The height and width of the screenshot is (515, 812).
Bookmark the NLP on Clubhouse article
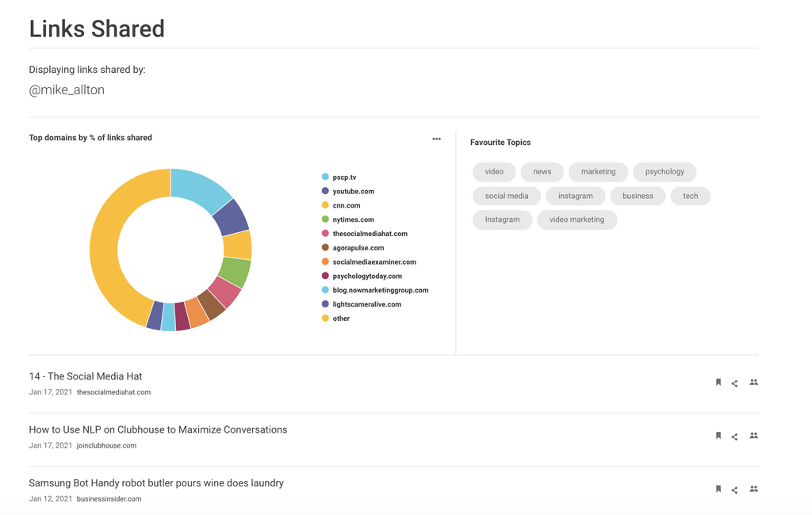tap(718, 436)
